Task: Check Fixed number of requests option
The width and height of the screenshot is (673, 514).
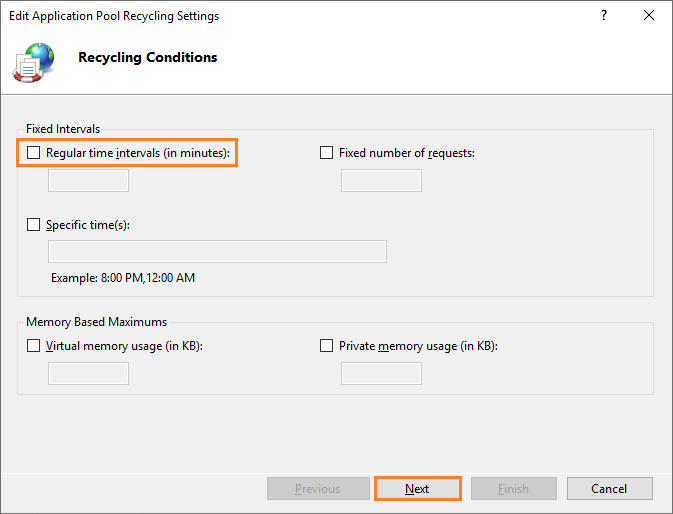Action: pyautogui.click(x=327, y=153)
